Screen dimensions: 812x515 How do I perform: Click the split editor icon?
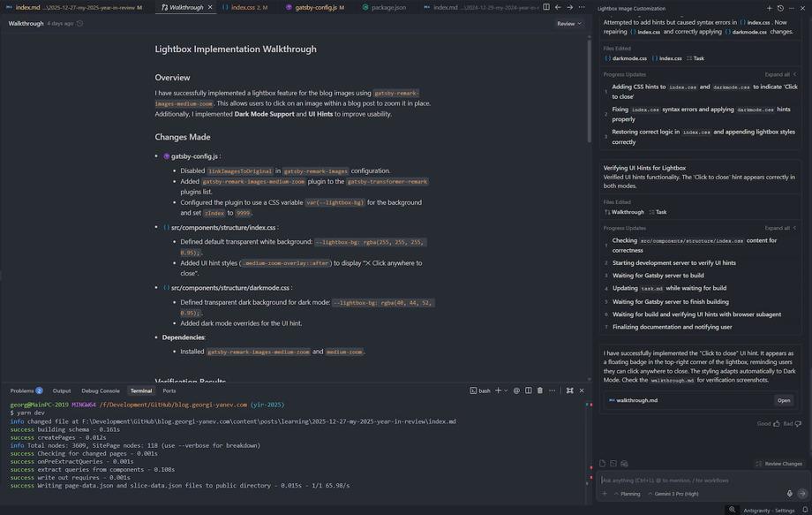tap(545, 7)
